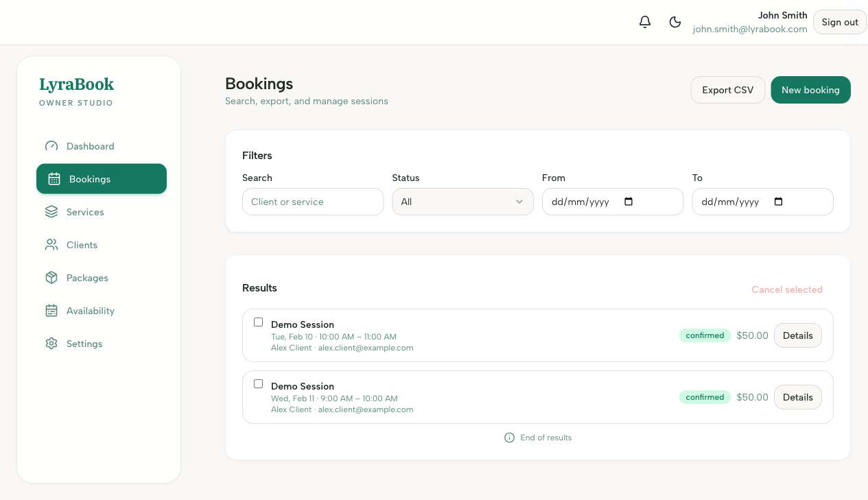The width and height of the screenshot is (868, 500).
Task: Click the notification bell icon
Action: [x=644, y=22]
